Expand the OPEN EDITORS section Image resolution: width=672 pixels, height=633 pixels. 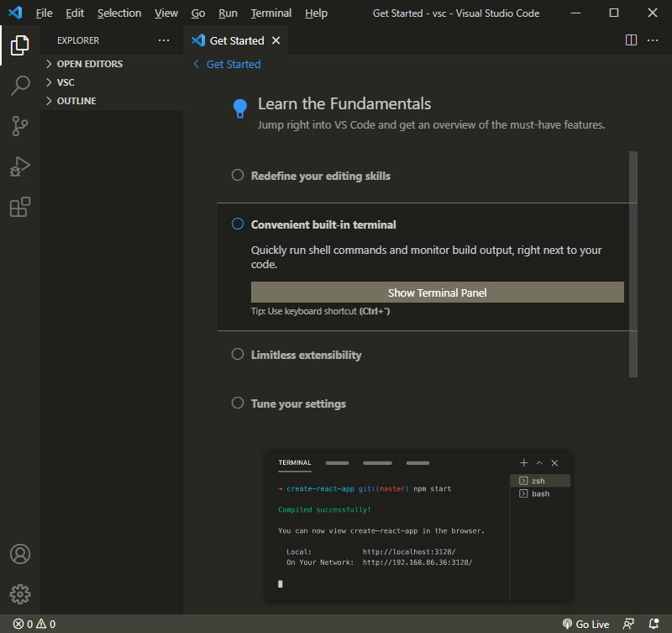coord(112,64)
